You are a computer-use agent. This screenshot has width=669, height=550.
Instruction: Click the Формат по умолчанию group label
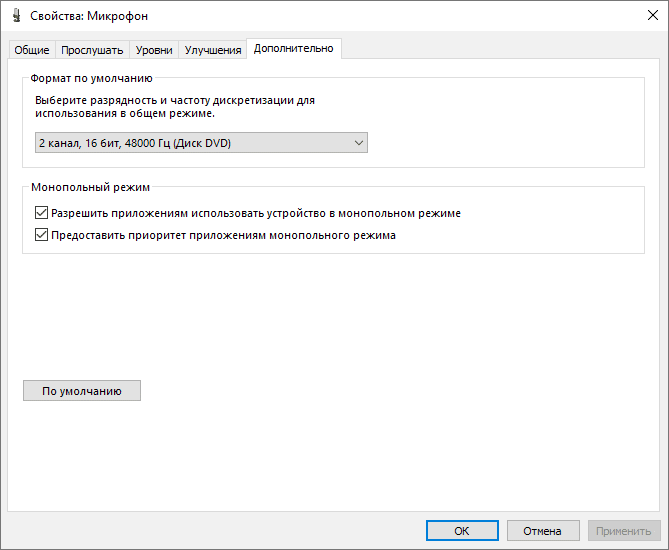[x=91, y=78]
